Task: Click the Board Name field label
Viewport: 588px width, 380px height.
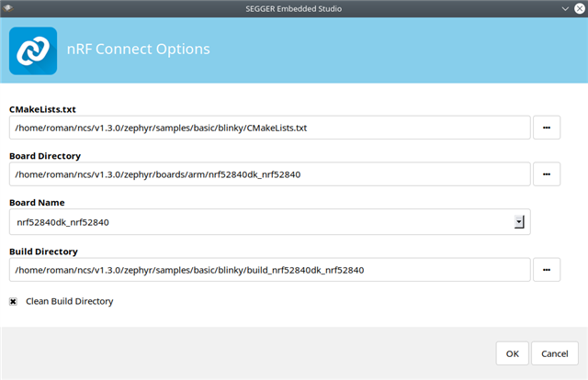Action: [37, 202]
